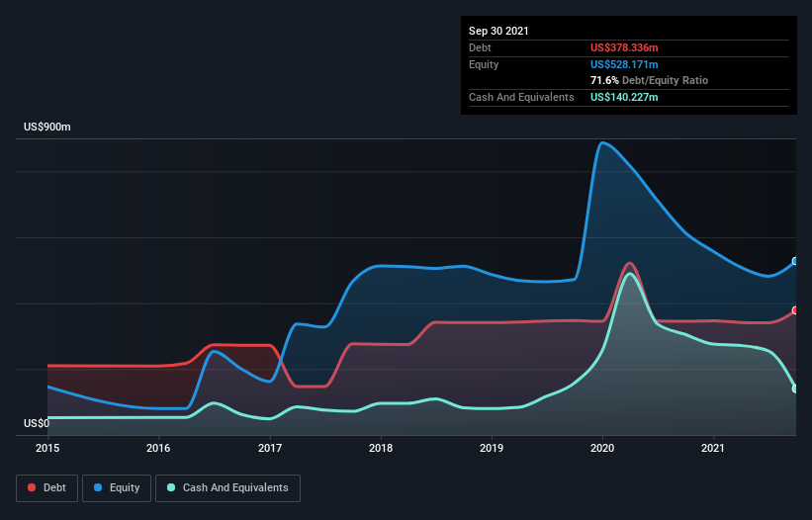
Task: Click the blue Equity legend dot
Action: pyautogui.click(x=98, y=487)
